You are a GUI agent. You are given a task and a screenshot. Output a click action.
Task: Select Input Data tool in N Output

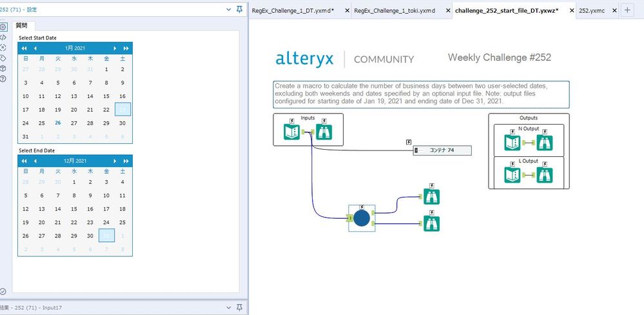512,143
